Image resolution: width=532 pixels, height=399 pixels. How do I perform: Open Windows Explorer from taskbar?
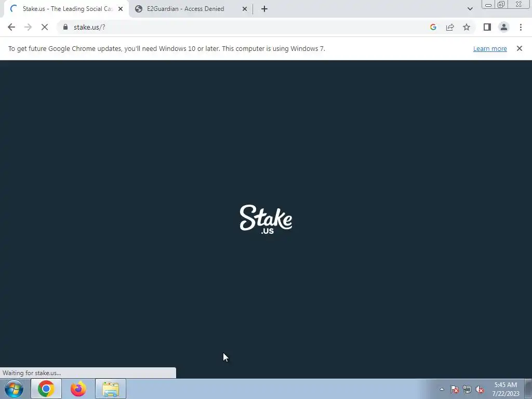click(x=111, y=389)
